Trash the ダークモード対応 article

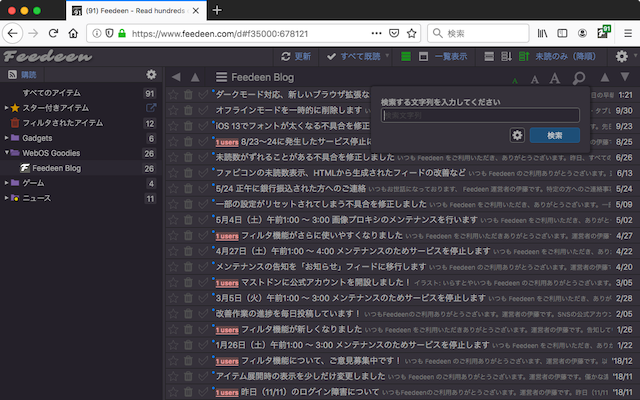tap(188, 95)
